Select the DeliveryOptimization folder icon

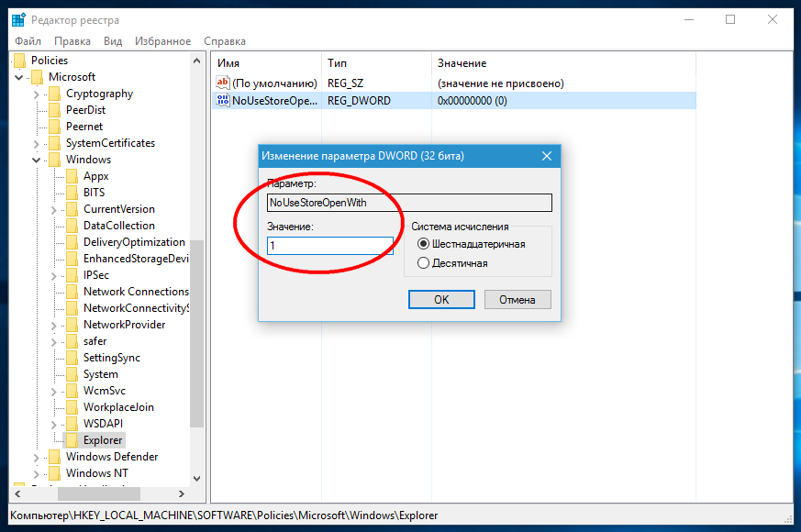coord(72,242)
